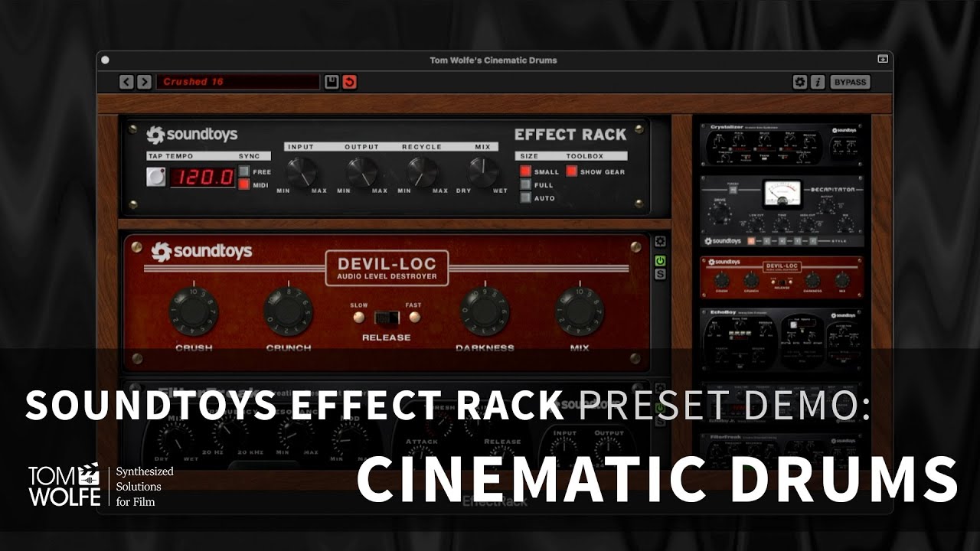Click the Soundtoys logo on the Effect Rack

tap(192, 135)
